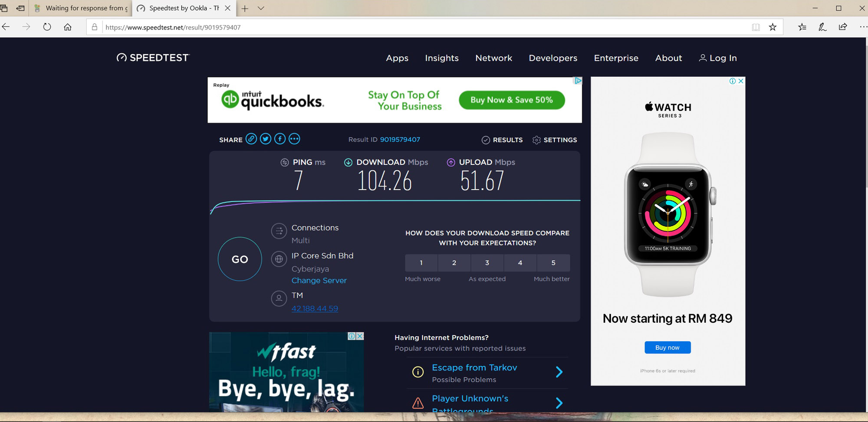The height and width of the screenshot is (422, 868).
Task: Open the Insights menu
Action: pos(442,58)
